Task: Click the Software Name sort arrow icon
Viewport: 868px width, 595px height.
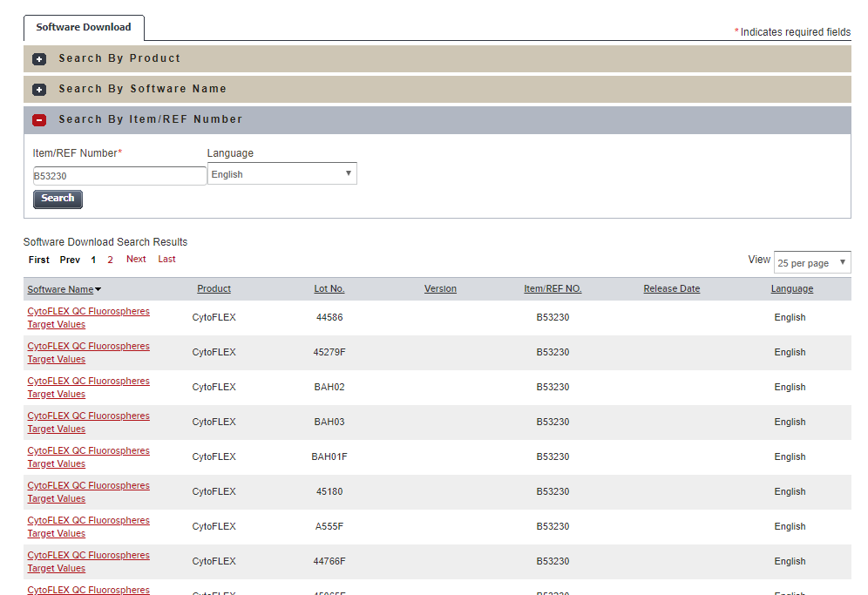Action: point(98,289)
